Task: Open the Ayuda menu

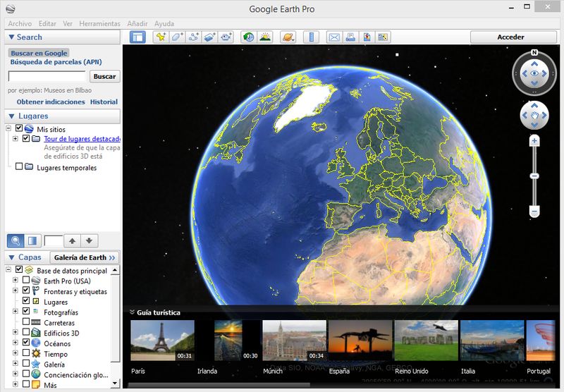Action: tap(164, 23)
